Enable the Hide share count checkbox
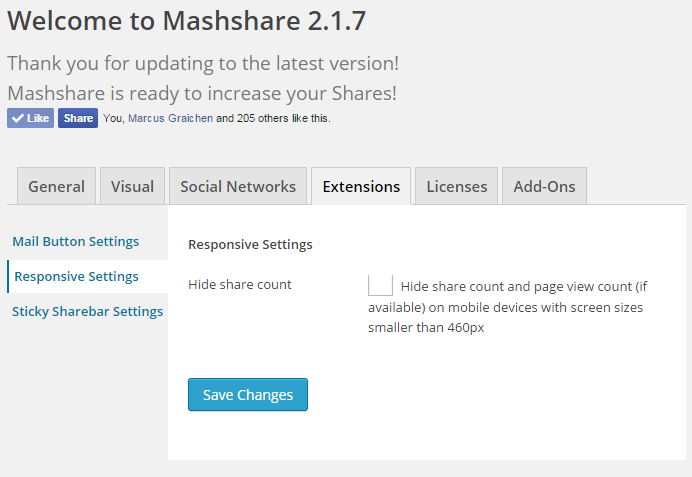 point(380,285)
